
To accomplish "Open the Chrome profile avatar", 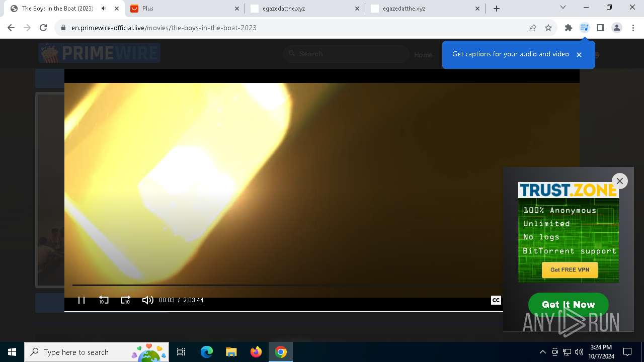I will [x=617, y=28].
